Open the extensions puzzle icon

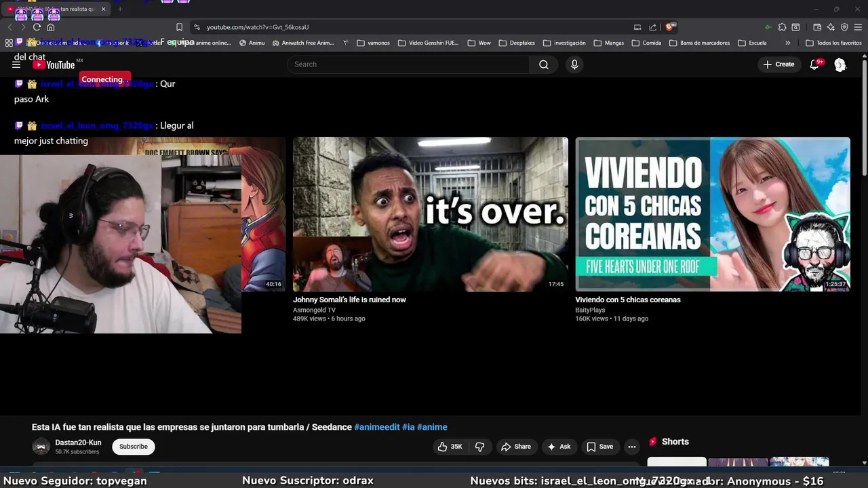point(782,27)
